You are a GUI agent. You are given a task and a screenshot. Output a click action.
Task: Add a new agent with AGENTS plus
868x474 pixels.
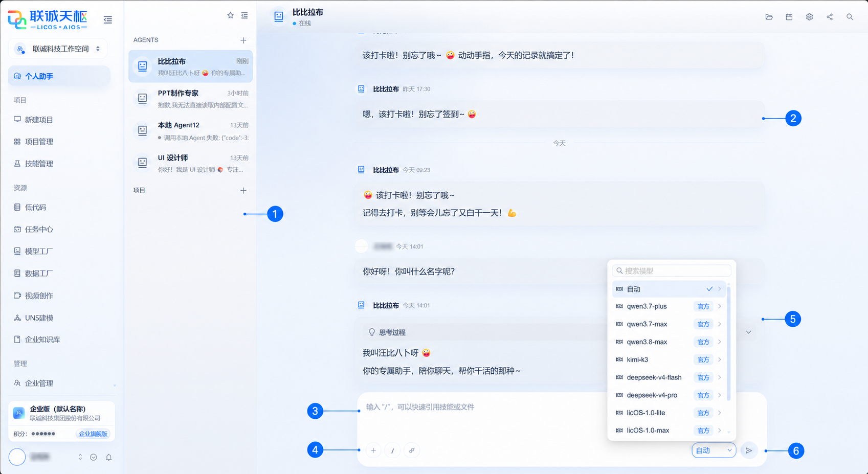point(243,40)
